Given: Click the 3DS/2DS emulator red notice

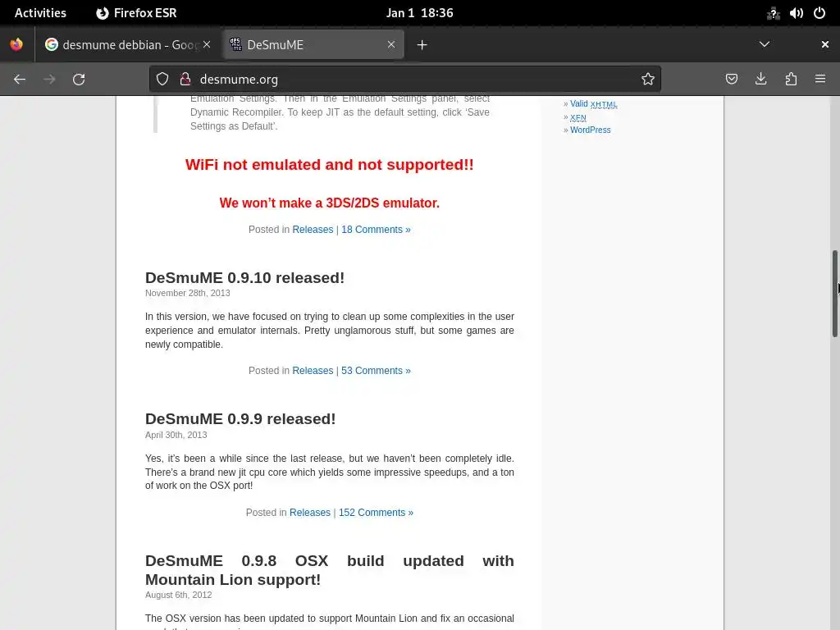Looking at the screenshot, I should click(330, 203).
